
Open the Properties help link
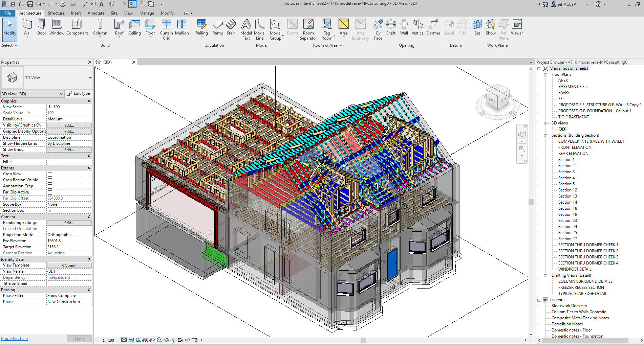pyautogui.click(x=14, y=339)
